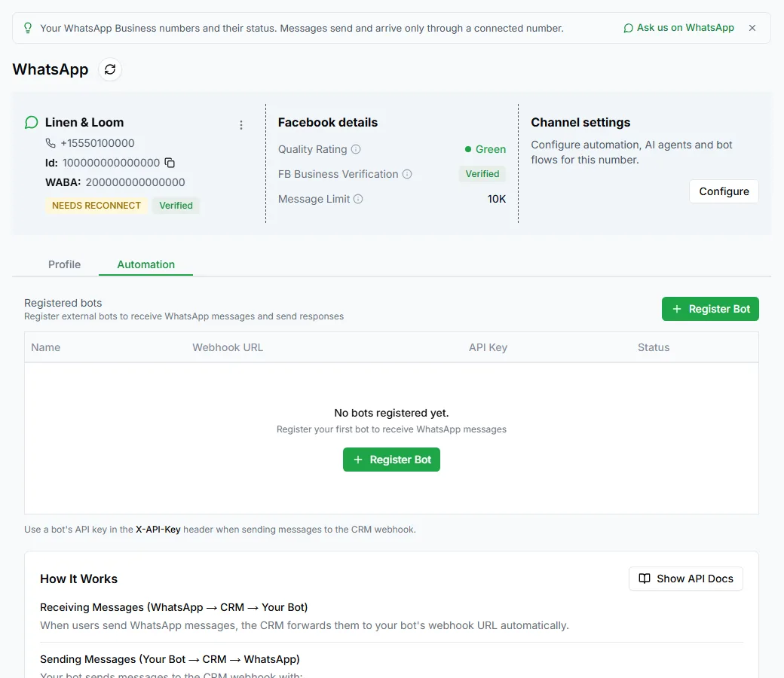This screenshot has height=678, width=784.
Task: Click the info icon beside Message Limit
Action: 358,199
